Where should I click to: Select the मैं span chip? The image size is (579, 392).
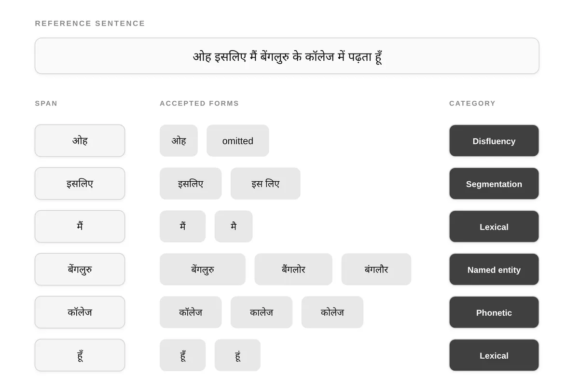tap(80, 227)
